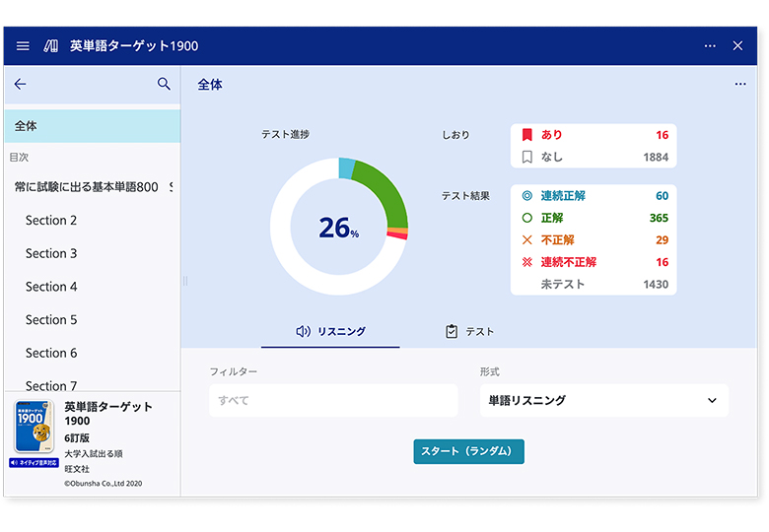
Task: Click the red bookmark あり icon
Action: [527, 135]
